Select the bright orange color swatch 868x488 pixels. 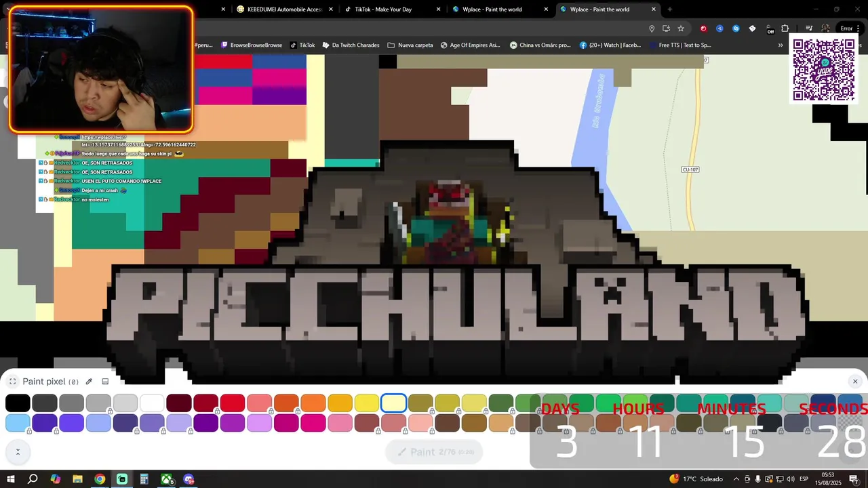click(313, 403)
